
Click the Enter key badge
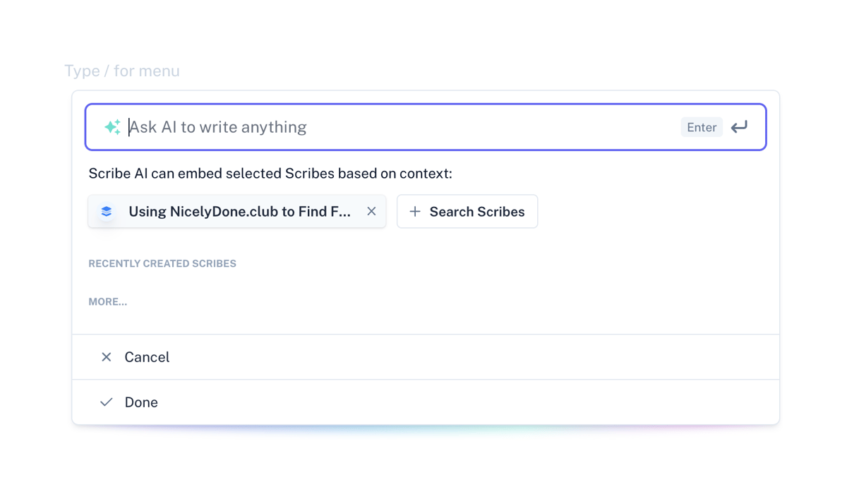pos(702,127)
